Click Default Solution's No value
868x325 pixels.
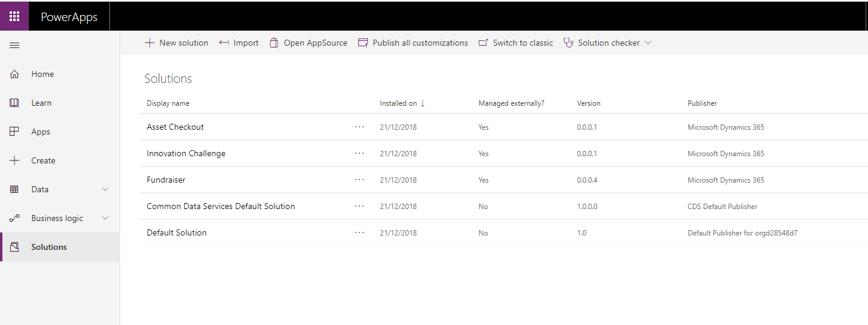click(483, 233)
